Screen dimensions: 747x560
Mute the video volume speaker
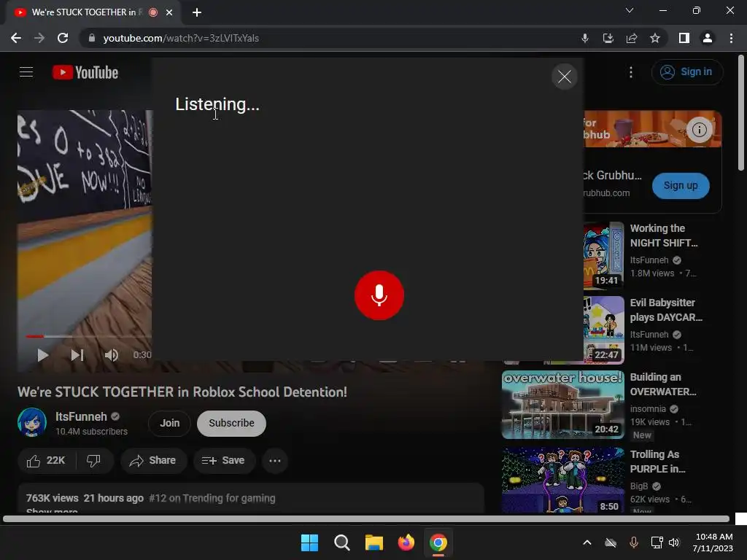(112, 355)
